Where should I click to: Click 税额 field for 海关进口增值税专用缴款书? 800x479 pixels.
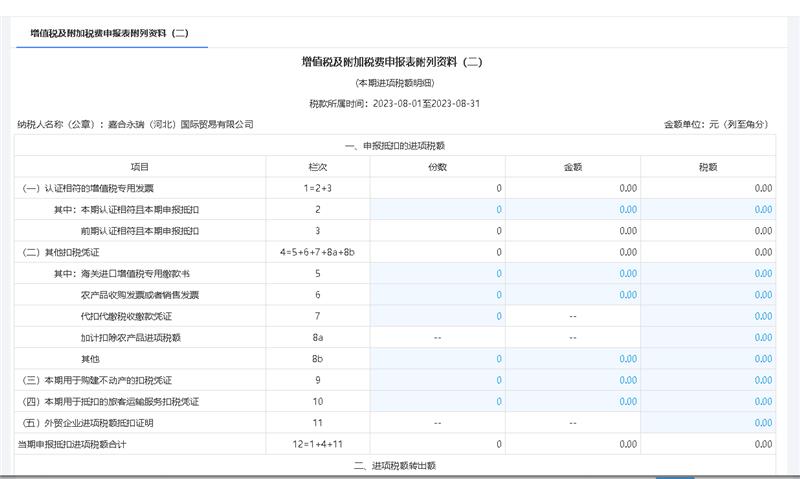coord(708,273)
